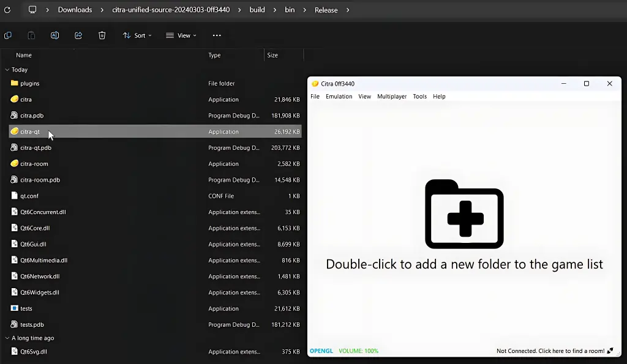The width and height of the screenshot is (627, 364).
Task: Click the plugins folder icon
Action: [x=15, y=83]
